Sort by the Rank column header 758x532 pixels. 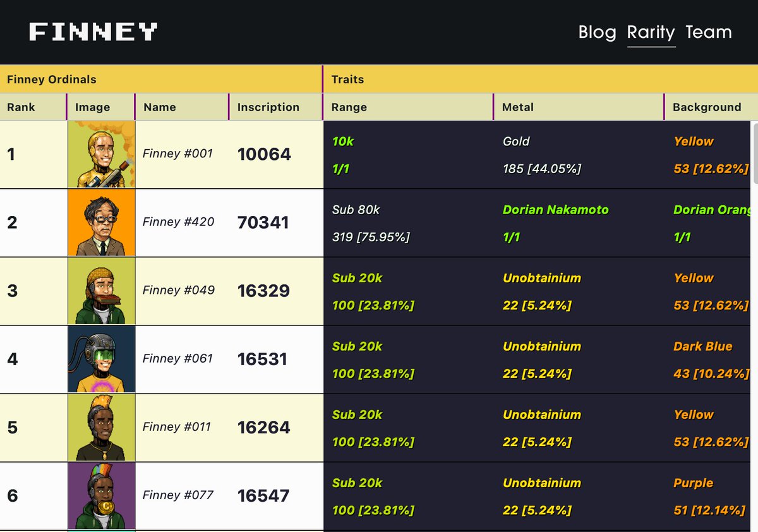33,107
